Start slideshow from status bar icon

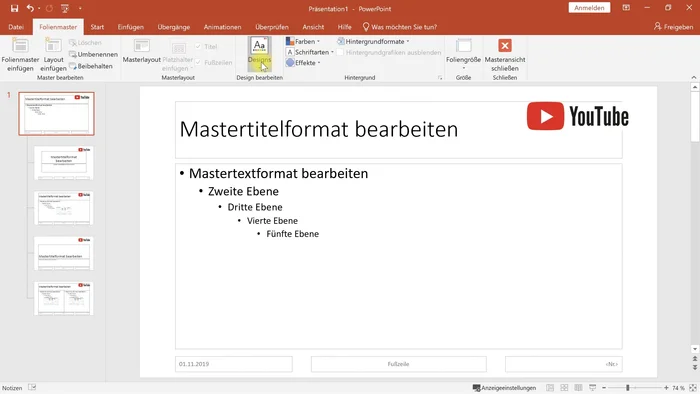pyautogui.click(x=593, y=388)
